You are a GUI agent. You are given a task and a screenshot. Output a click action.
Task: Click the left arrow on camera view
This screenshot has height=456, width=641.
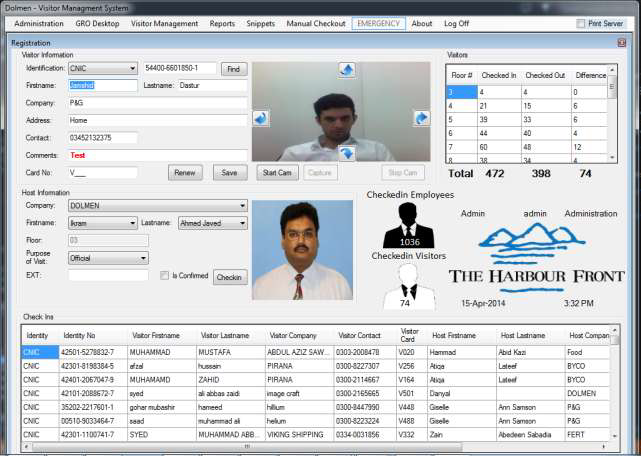[260, 119]
